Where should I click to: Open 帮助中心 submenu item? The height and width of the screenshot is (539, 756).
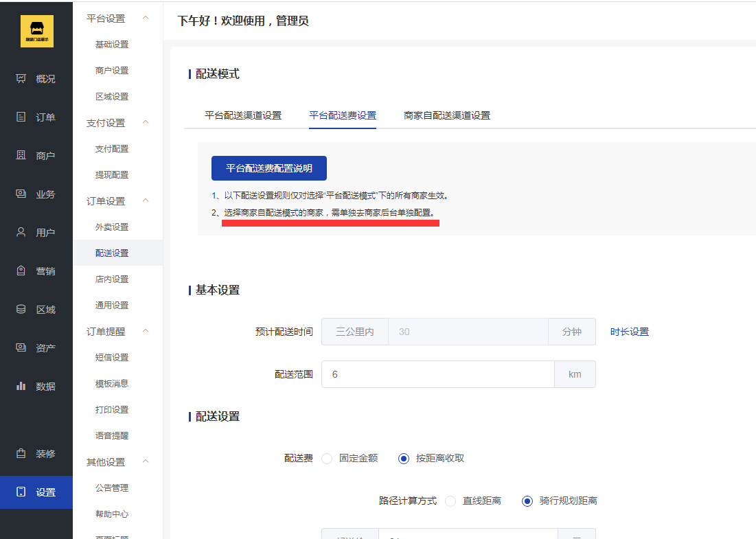[x=112, y=514]
